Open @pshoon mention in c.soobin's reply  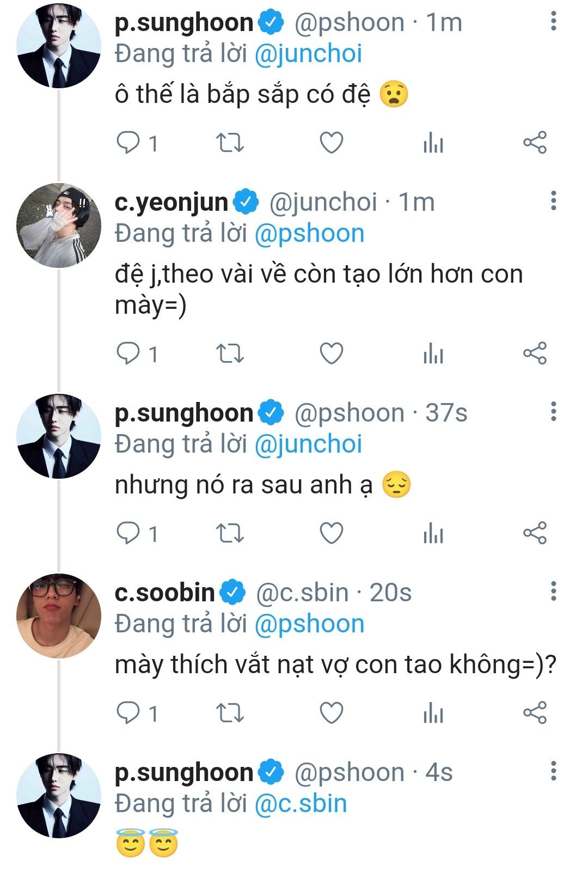click(x=309, y=624)
